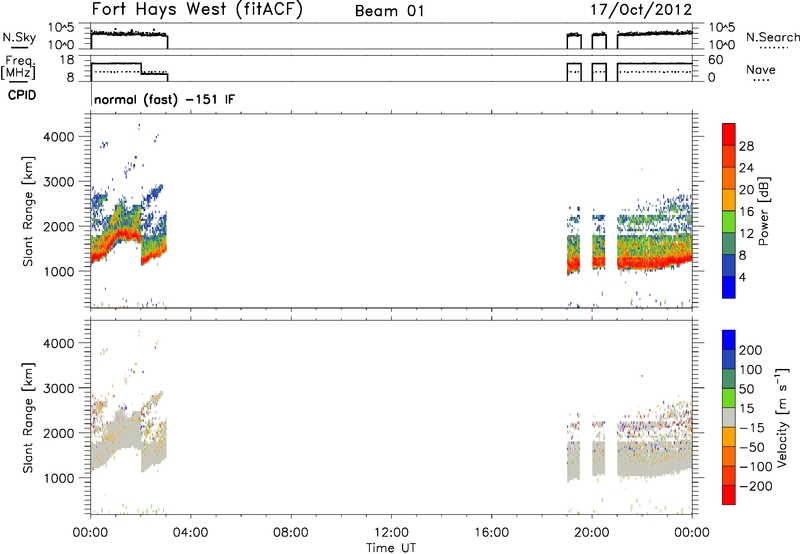800x554 pixels.
Task: Select the red top segment of power colorbar
Action: (x=729, y=135)
